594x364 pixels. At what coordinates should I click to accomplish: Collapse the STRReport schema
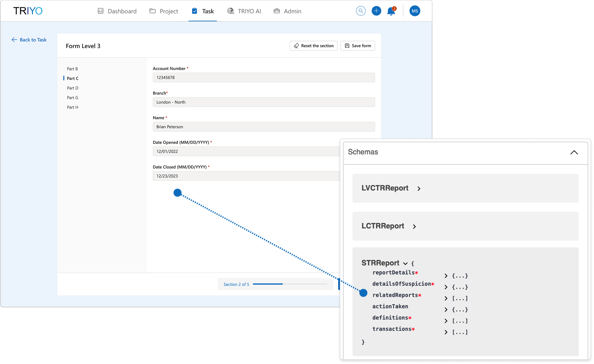pyautogui.click(x=405, y=264)
